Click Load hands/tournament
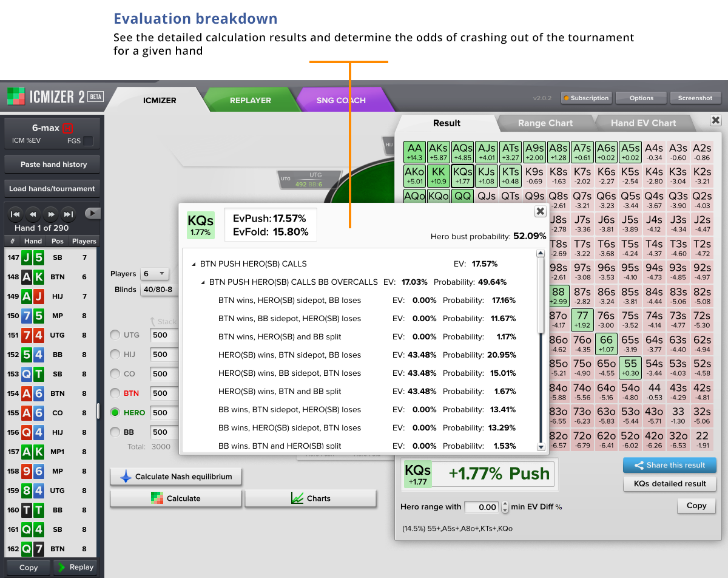 point(52,189)
